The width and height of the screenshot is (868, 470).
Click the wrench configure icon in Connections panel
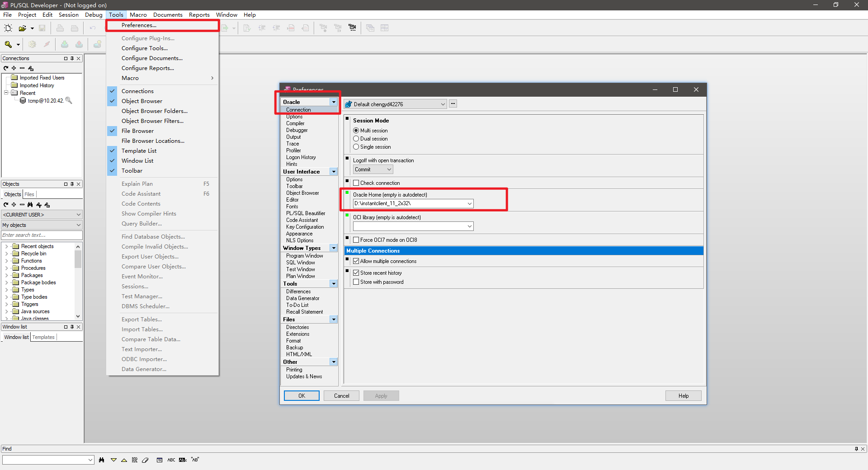(x=31, y=68)
